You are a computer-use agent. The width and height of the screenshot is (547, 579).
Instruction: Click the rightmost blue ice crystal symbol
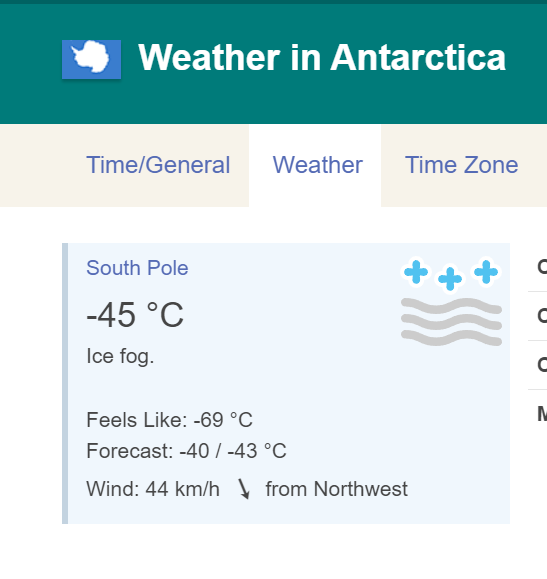click(486, 272)
